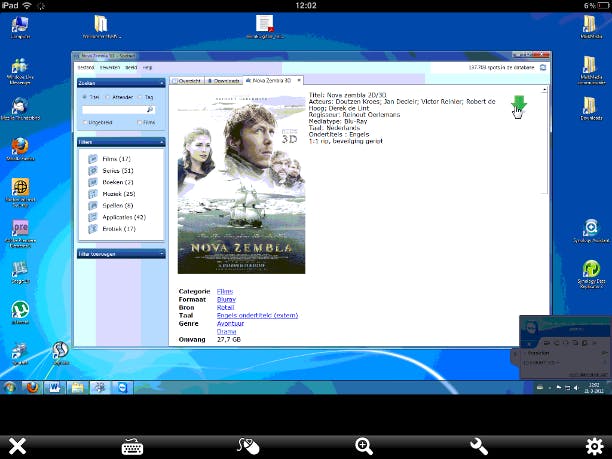Click the Windows Live Messenger desktop icon

point(20,71)
